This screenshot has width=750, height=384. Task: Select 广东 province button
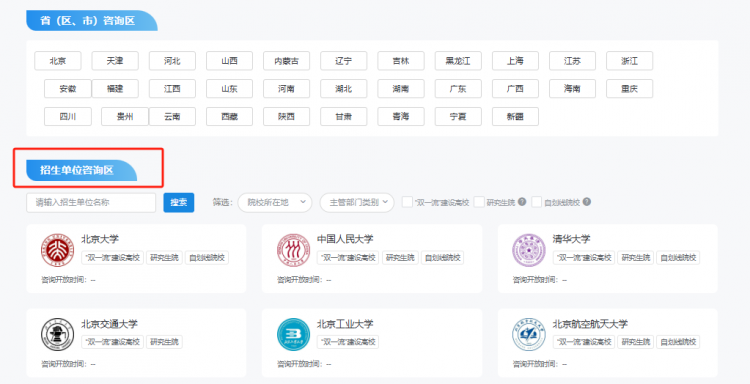(x=458, y=88)
